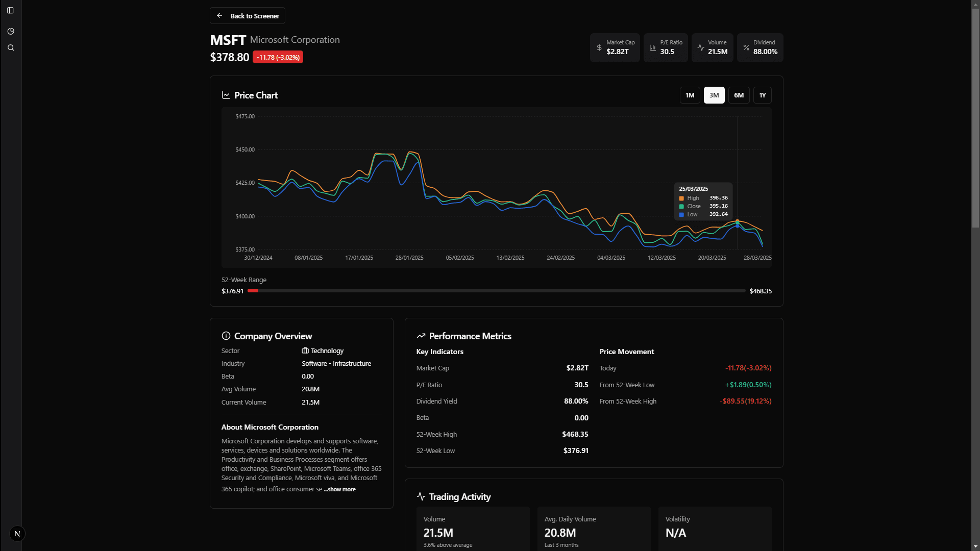
Task: Select the 1Y chart range
Action: click(x=762, y=95)
